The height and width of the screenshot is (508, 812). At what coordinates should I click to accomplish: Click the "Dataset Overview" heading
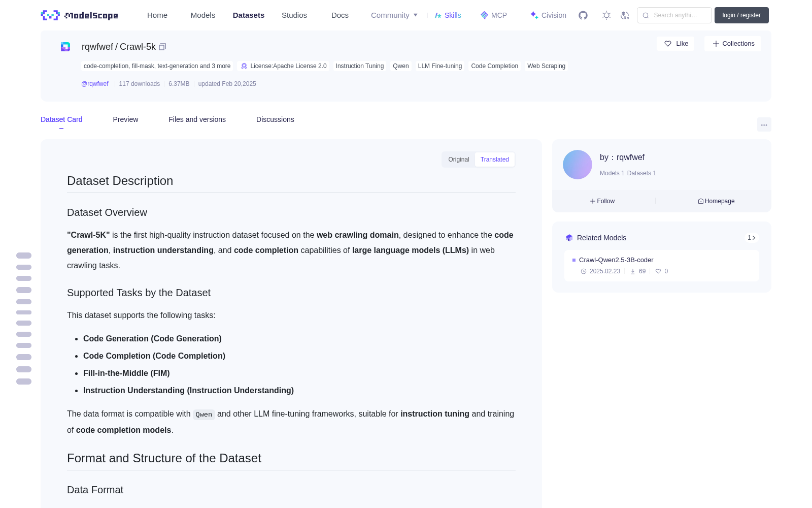click(x=107, y=212)
